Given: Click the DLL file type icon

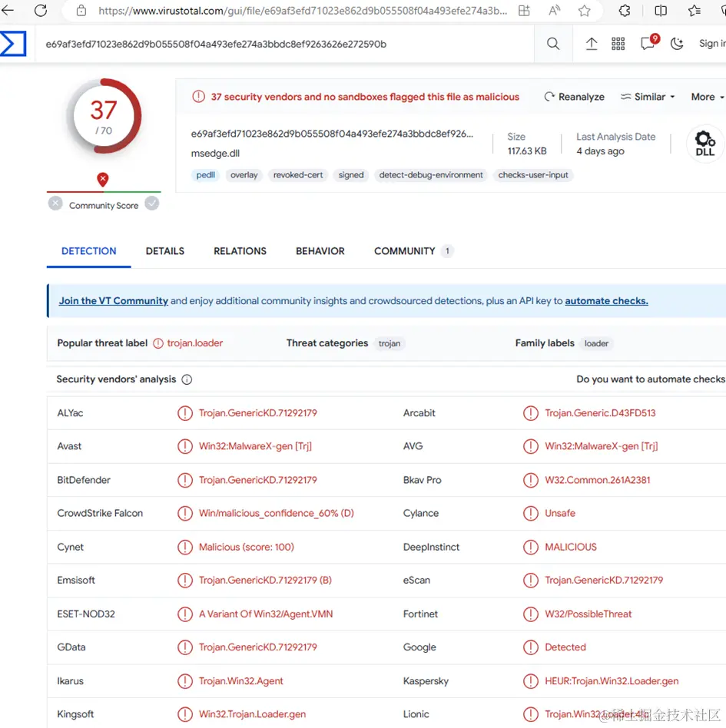Looking at the screenshot, I should point(705,144).
